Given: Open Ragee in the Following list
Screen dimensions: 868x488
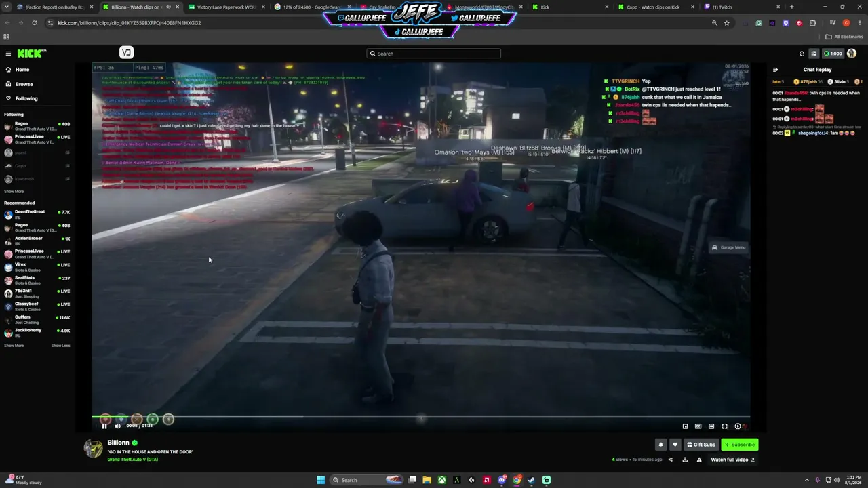Looking at the screenshot, I should coord(37,127).
